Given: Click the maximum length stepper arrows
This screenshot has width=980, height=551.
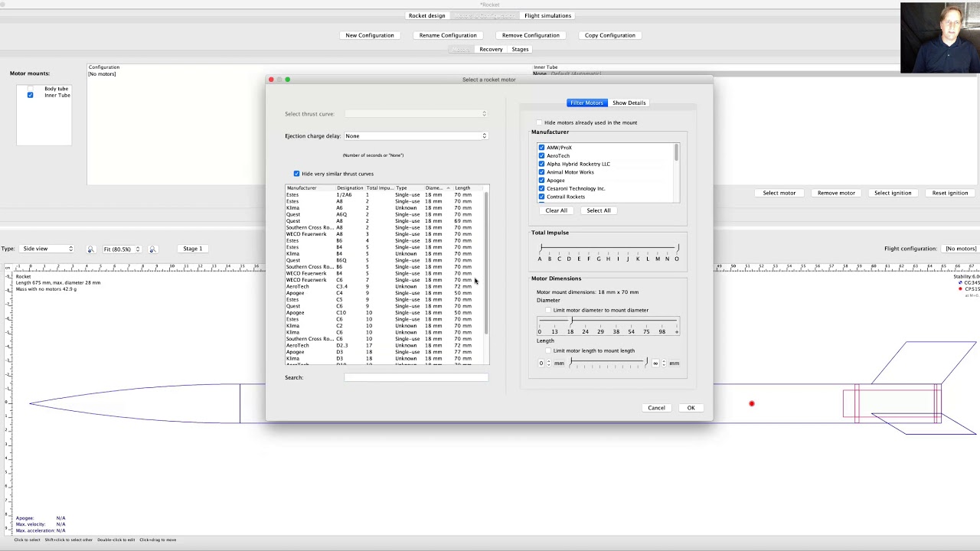Looking at the screenshot, I should click(x=663, y=363).
